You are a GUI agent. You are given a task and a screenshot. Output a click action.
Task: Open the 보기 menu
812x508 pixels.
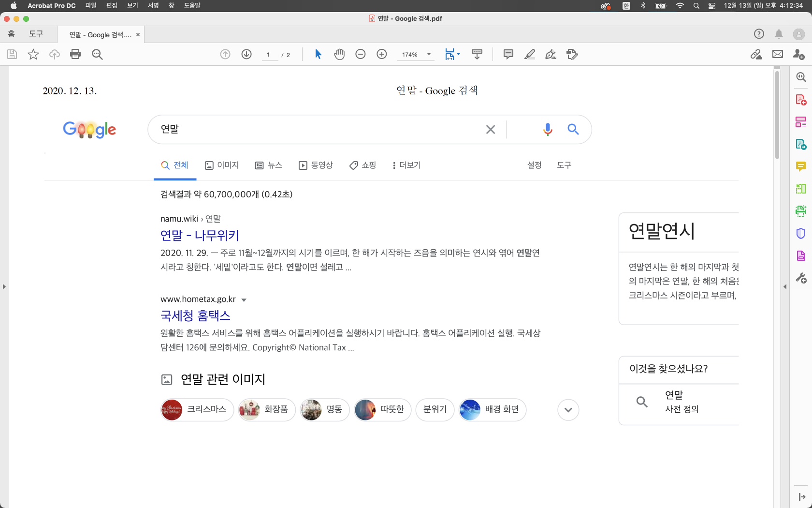point(132,6)
